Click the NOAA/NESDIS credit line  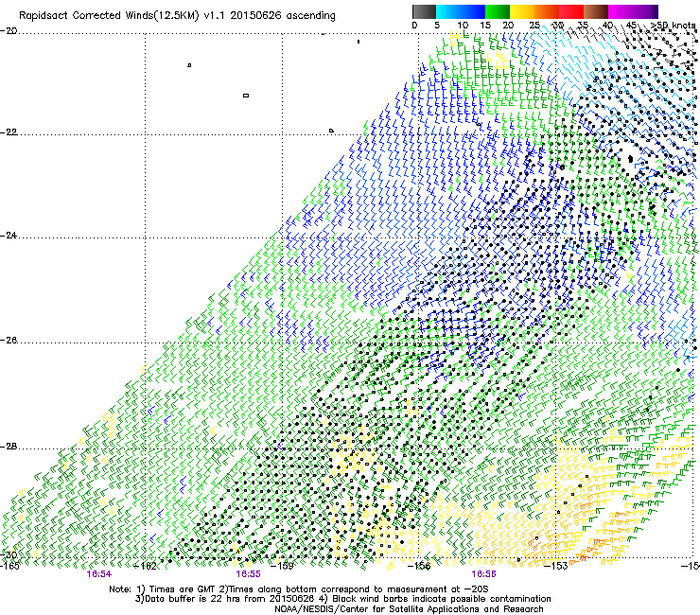click(409, 609)
